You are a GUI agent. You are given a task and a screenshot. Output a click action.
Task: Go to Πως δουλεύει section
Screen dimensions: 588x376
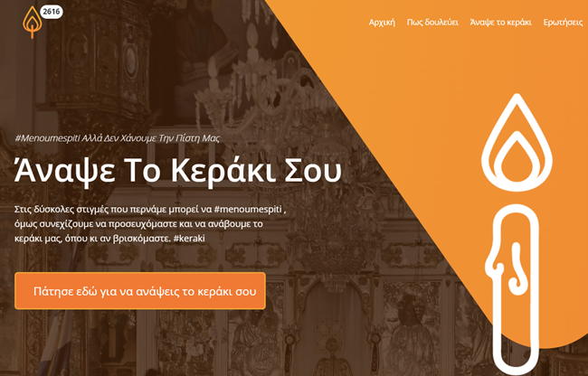(432, 23)
